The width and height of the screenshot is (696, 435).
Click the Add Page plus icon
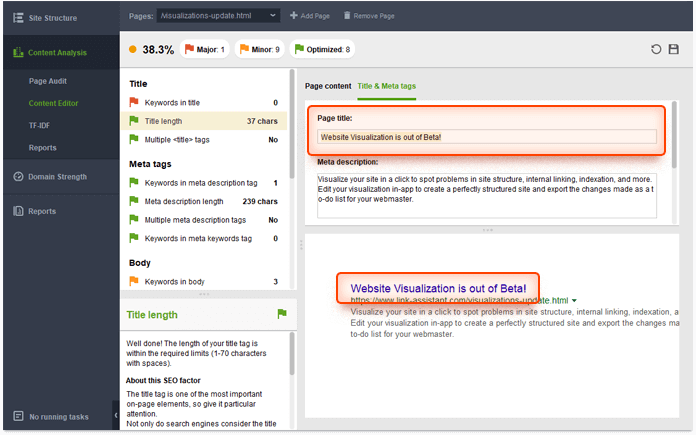[x=293, y=16]
